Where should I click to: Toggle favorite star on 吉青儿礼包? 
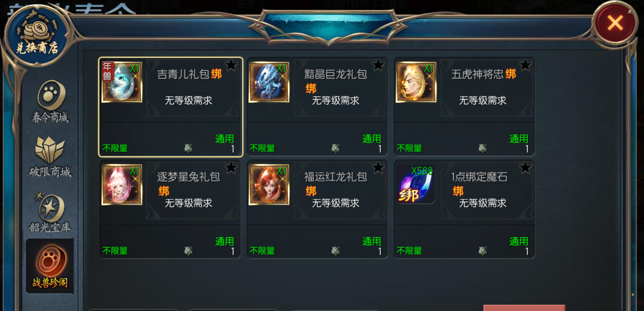point(231,65)
